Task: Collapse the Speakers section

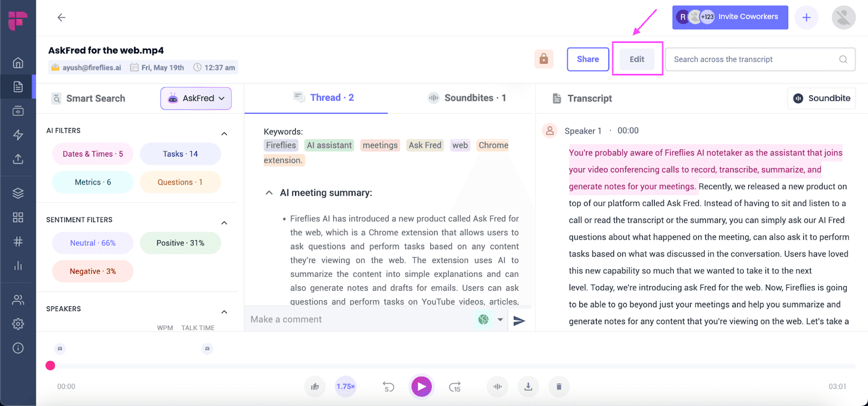Action: click(x=224, y=312)
